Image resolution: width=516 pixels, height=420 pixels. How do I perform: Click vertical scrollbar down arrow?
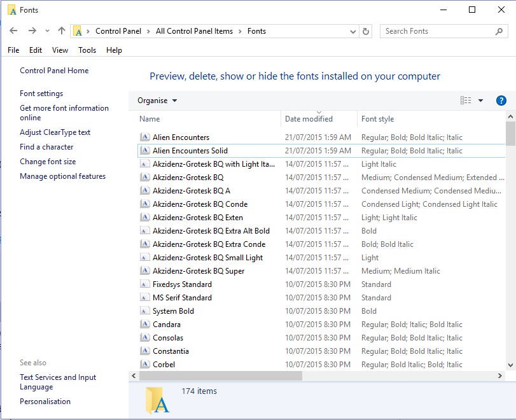(x=510, y=365)
